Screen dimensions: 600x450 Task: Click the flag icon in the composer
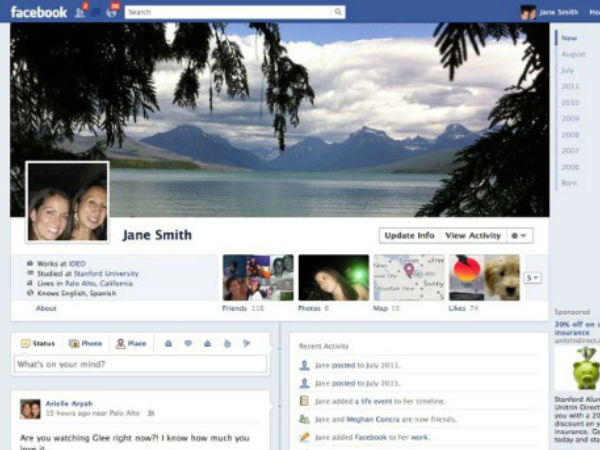[x=246, y=343]
